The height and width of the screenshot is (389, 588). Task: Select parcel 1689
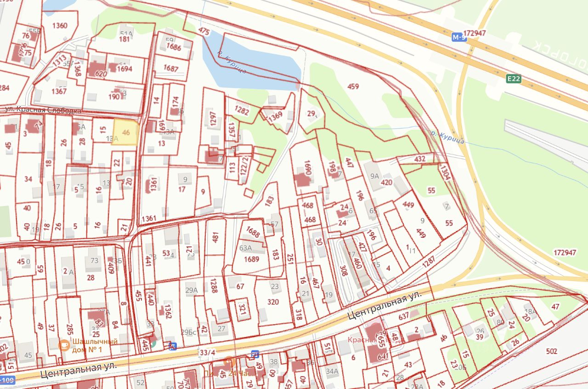251,259
